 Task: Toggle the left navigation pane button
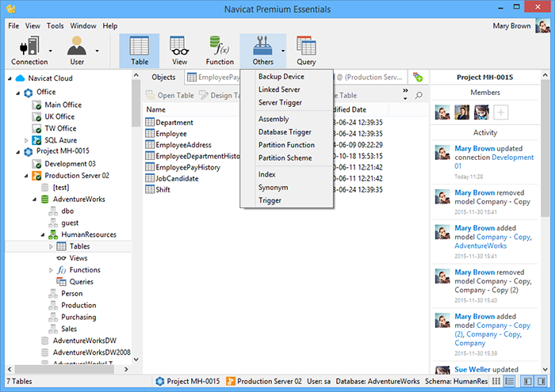528,381
